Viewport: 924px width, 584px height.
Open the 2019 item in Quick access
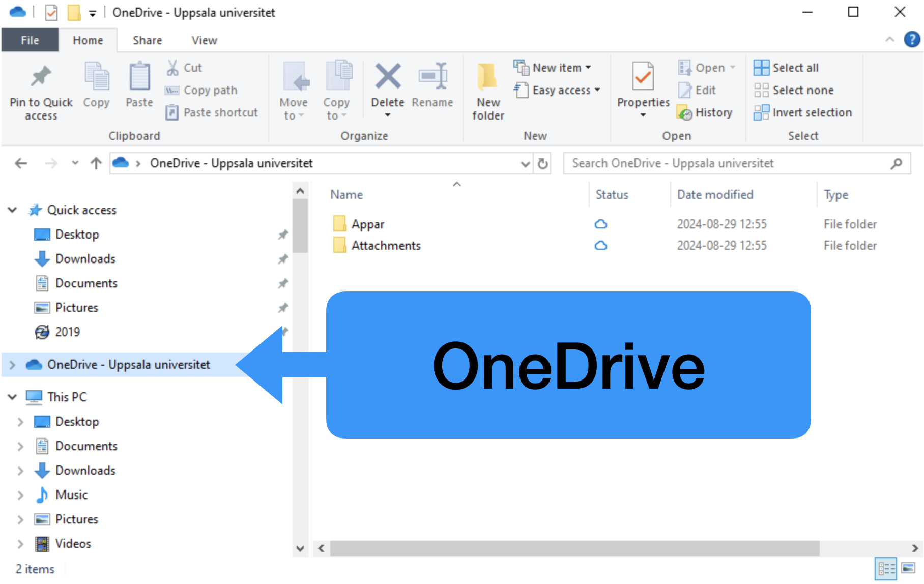67,332
